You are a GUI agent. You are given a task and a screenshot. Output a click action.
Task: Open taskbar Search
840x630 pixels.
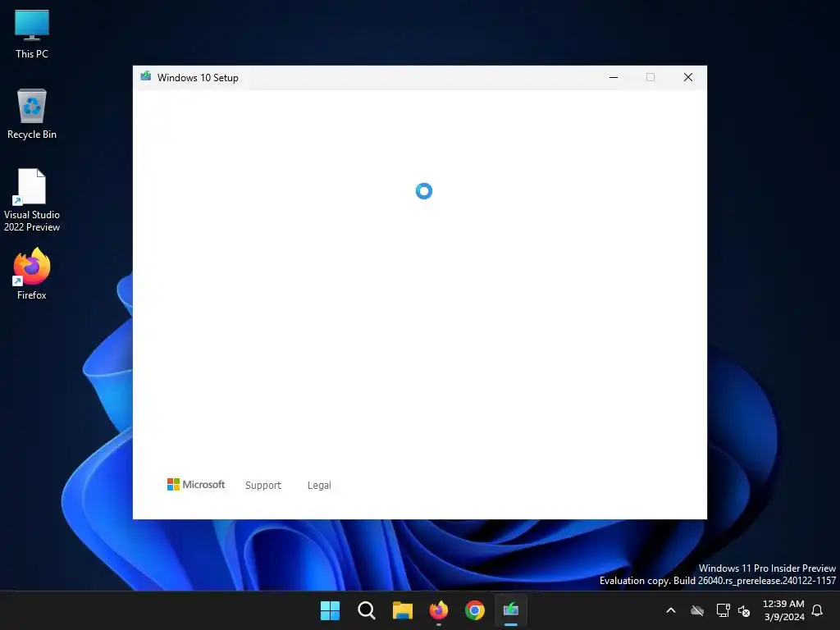tap(367, 610)
